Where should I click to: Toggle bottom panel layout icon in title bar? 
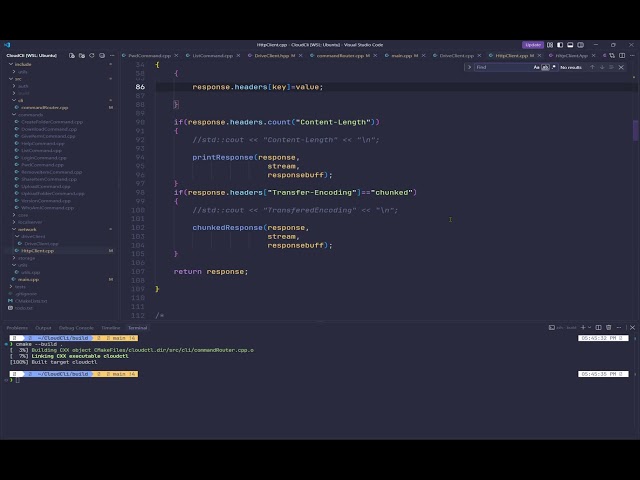coord(570,45)
